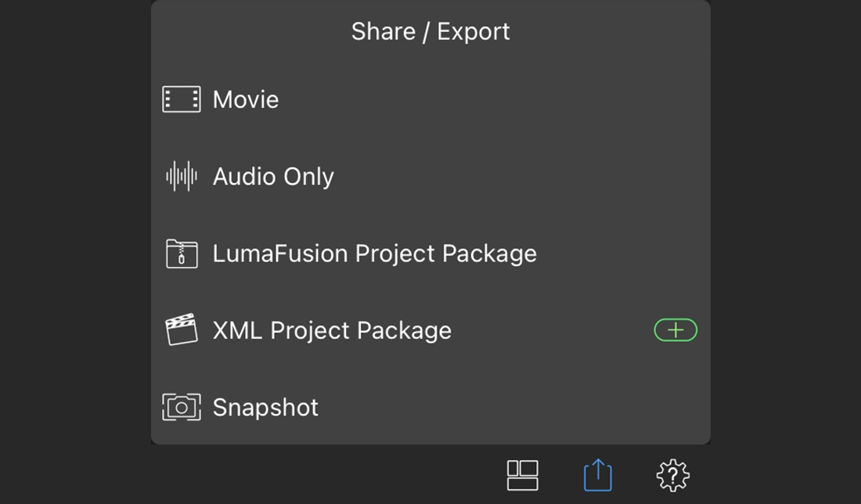Click the Share / Export popup title
The width and height of the screenshot is (861, 504).
click(430, 31)
